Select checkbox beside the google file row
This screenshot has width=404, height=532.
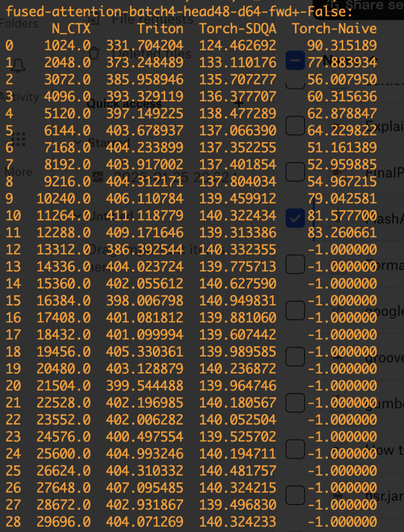(295, 310)
